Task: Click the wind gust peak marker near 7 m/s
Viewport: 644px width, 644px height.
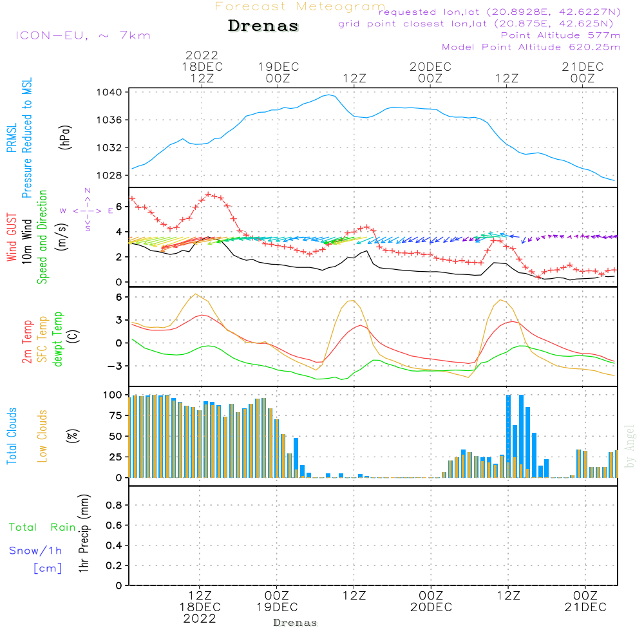Action: 208,194
